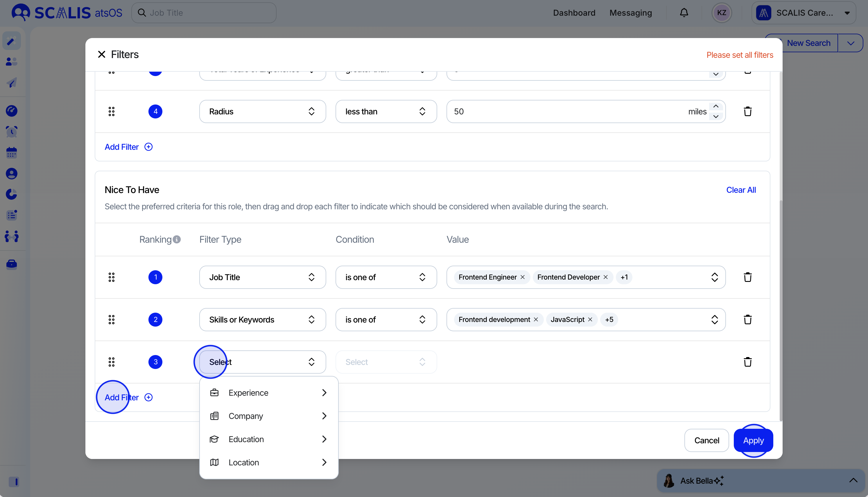Delete the Job Title nice-to-have filter
Image resolution: width=868 pixels, height=497 pixels.
coord(747,277)
